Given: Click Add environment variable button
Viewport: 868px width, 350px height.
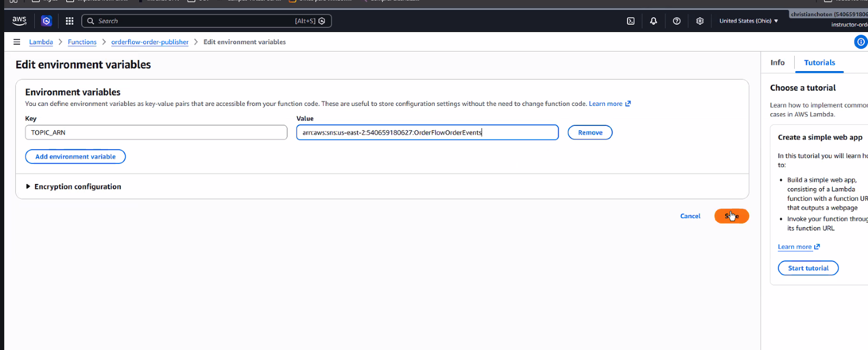Looking at the screenshot, I should (75, 157).
